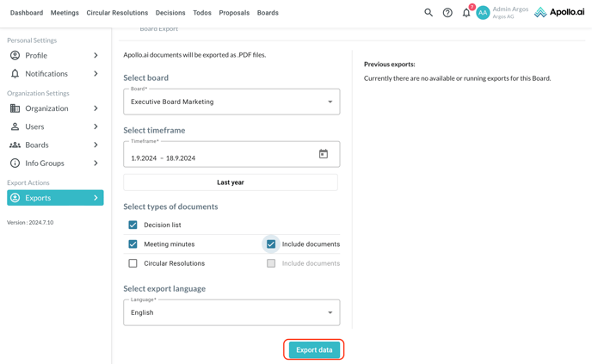Expand the Users settings chevron
Screen dimensions: 592x364
[96, 126]
